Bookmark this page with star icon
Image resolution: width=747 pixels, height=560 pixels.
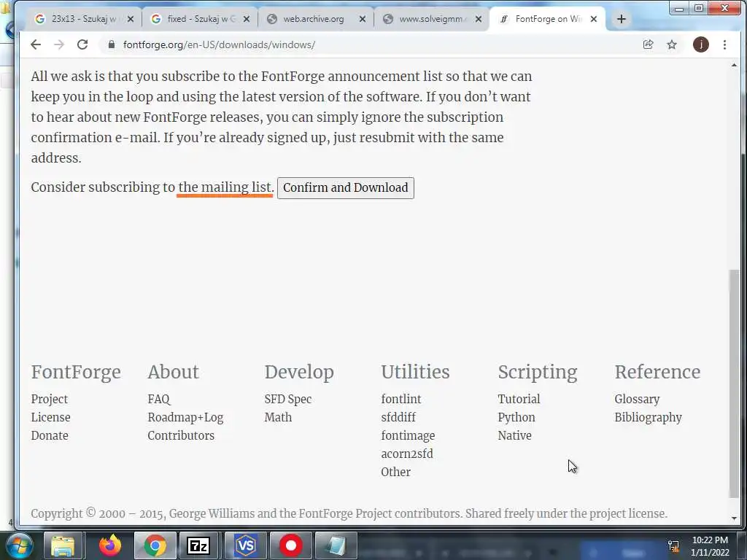pos(672,44)
